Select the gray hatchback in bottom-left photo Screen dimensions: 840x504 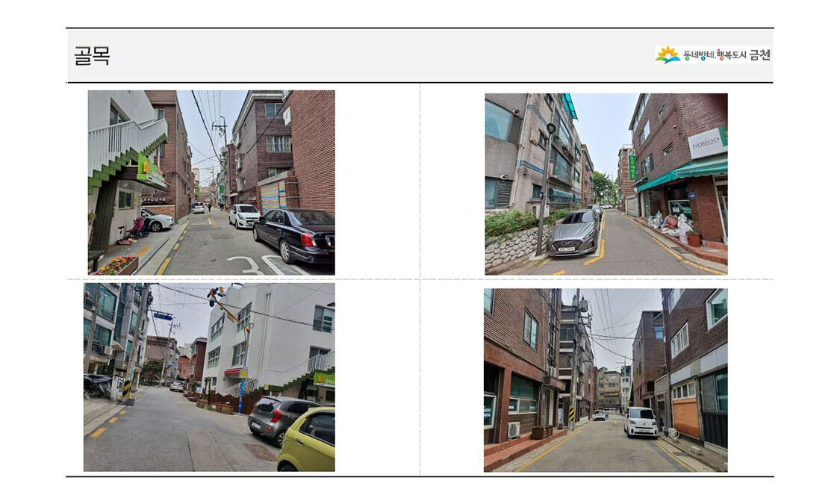(279, 419)
